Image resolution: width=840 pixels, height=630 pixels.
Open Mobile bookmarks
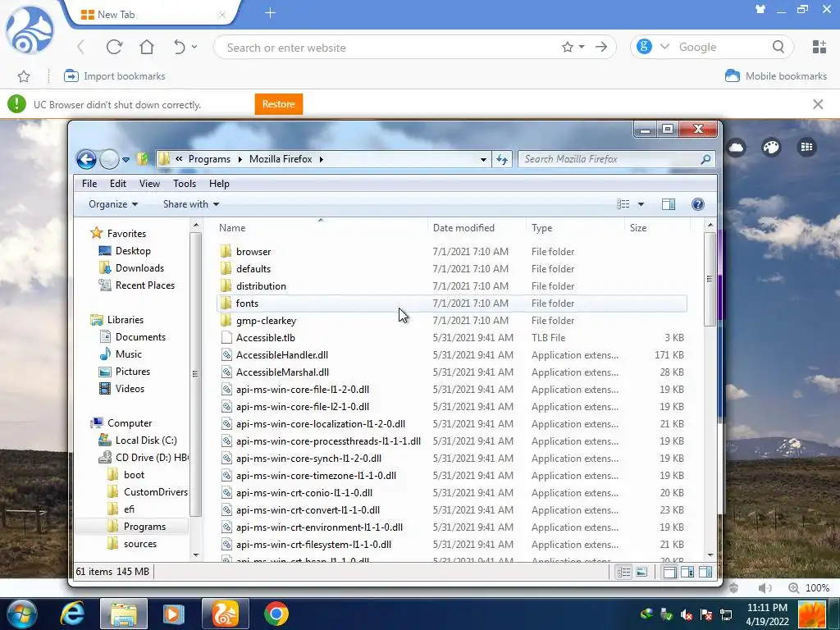click(x=776, y=76)
